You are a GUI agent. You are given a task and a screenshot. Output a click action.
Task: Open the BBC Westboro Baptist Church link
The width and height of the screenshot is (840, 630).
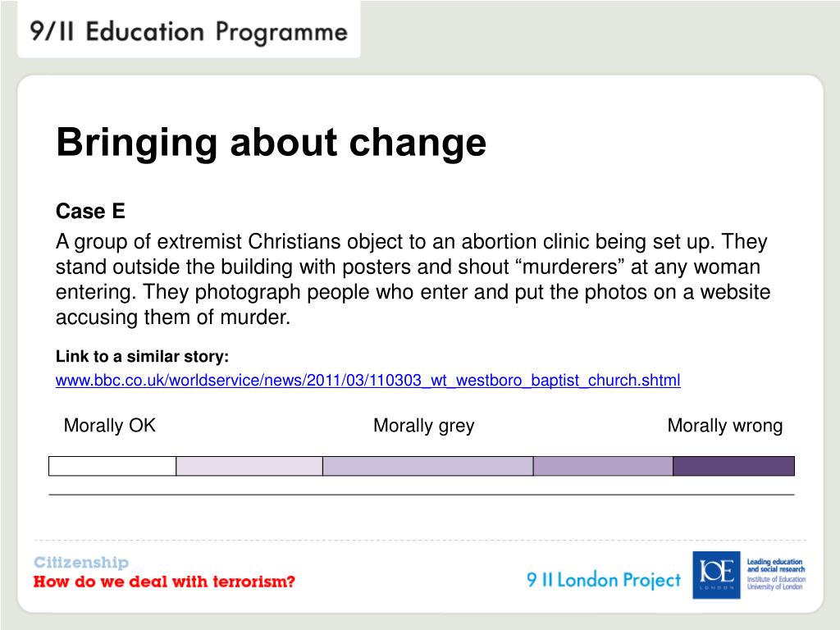368,381
